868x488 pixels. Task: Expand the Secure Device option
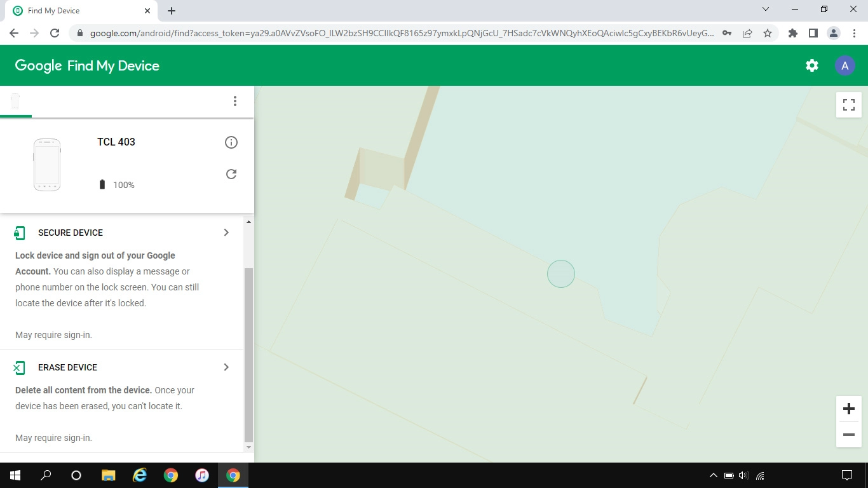(x=226, y=233)
